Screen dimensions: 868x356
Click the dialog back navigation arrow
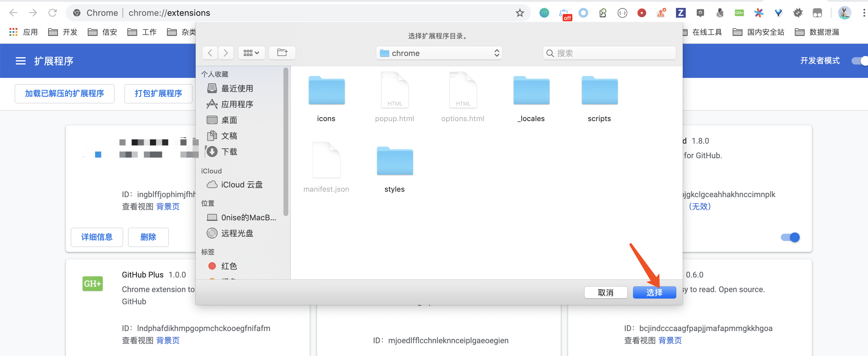tap(210, 53)
